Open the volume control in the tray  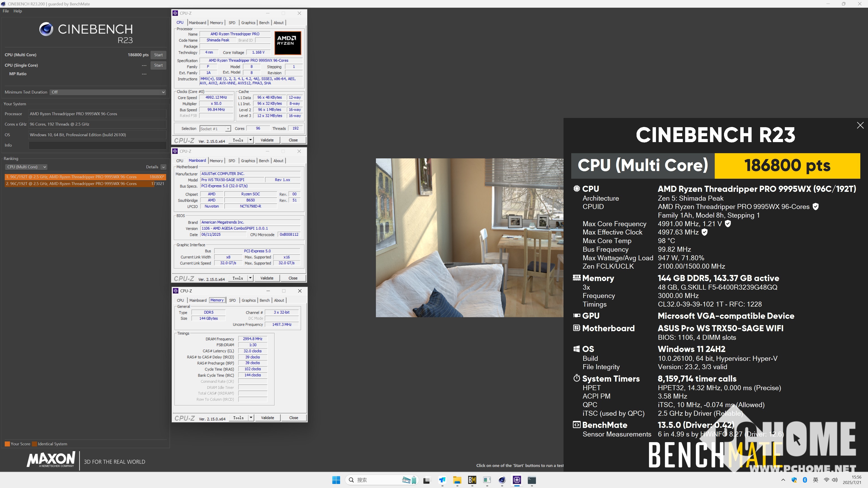click(835, 480)
